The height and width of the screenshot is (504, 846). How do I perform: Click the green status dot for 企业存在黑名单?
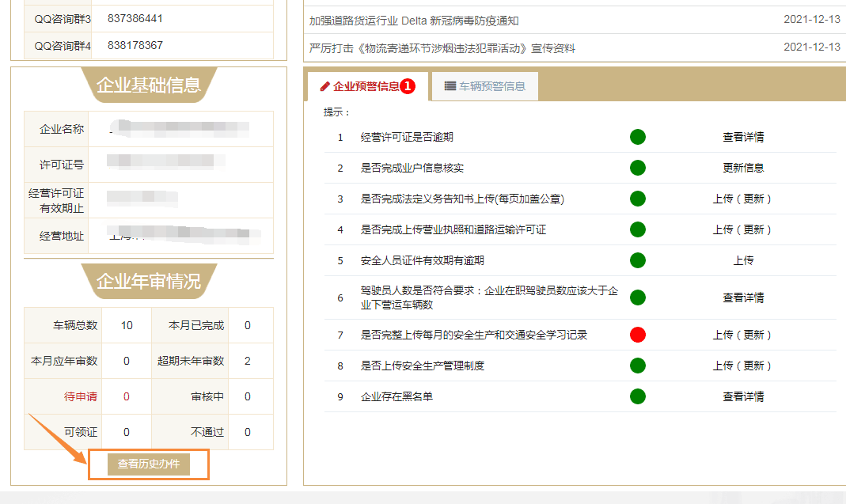(637, 397)
